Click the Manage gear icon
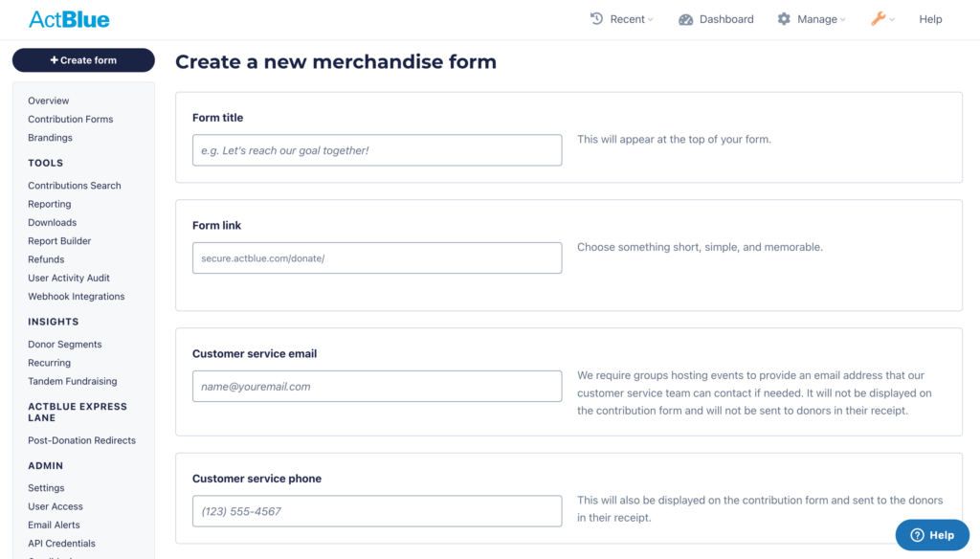This screenshot has width=980, height=559. tap(784, 19)
